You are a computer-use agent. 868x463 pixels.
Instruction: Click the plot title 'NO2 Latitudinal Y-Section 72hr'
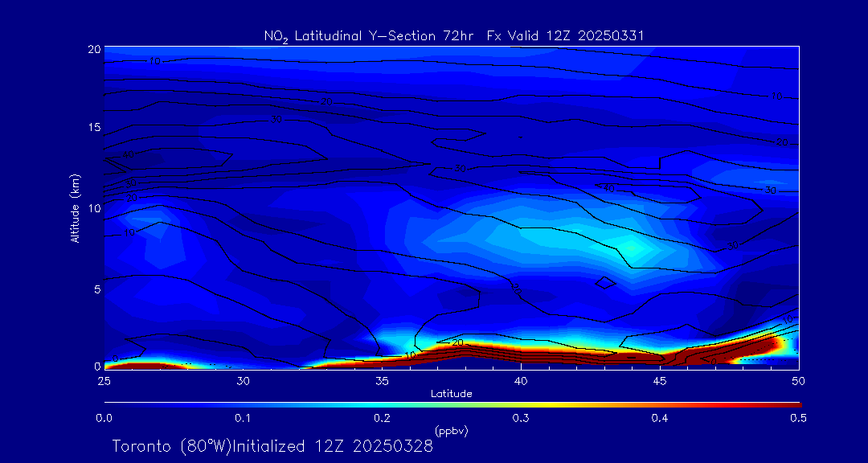371,36
